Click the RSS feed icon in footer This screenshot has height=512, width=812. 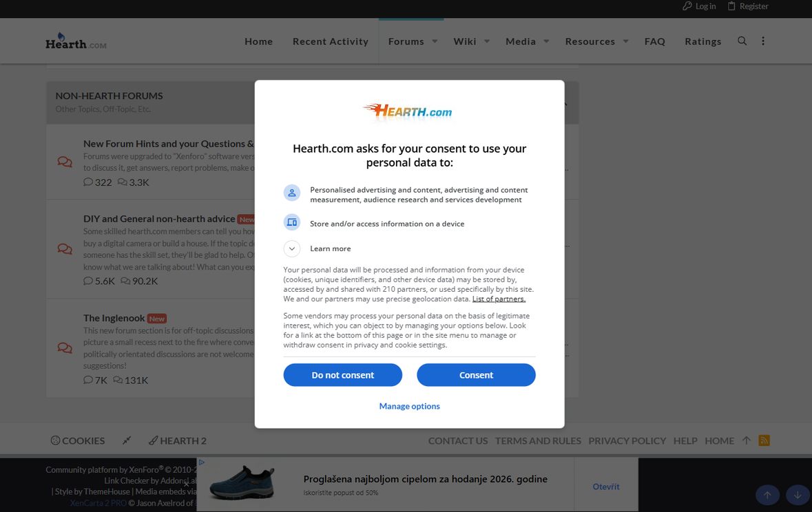[x=764, y=440]
